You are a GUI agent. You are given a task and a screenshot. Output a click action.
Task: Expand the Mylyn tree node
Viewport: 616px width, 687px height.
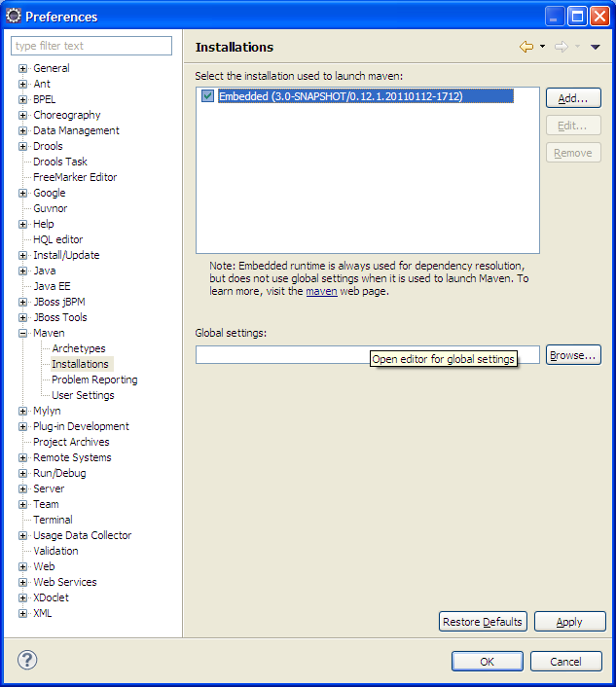pos(22,411)
